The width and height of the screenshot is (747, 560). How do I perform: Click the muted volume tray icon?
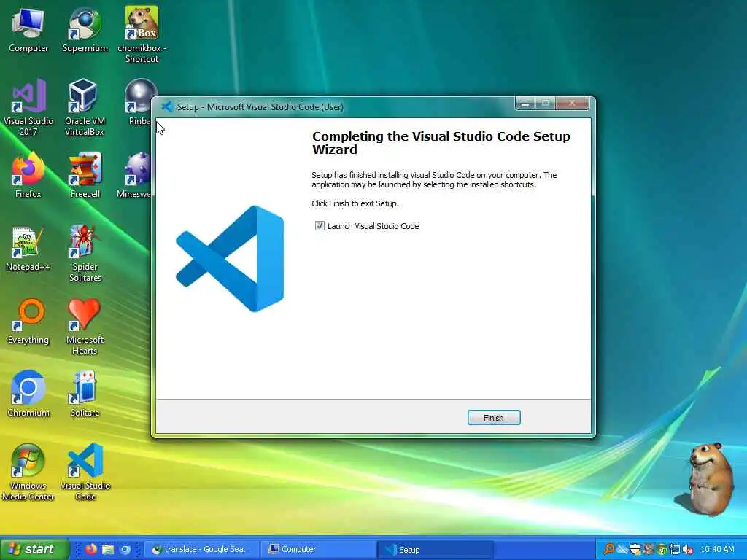coord(688,550)
